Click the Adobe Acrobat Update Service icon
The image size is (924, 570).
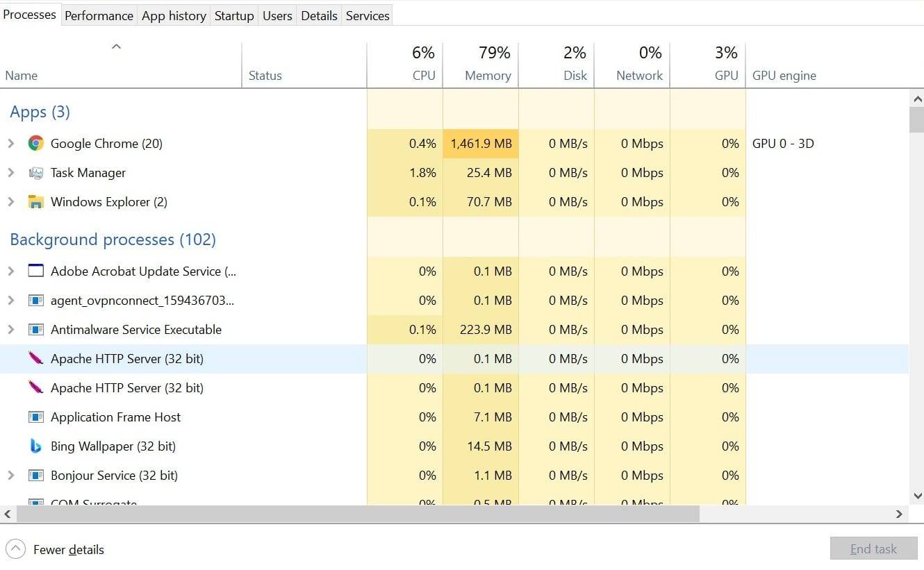pos(35,271)
